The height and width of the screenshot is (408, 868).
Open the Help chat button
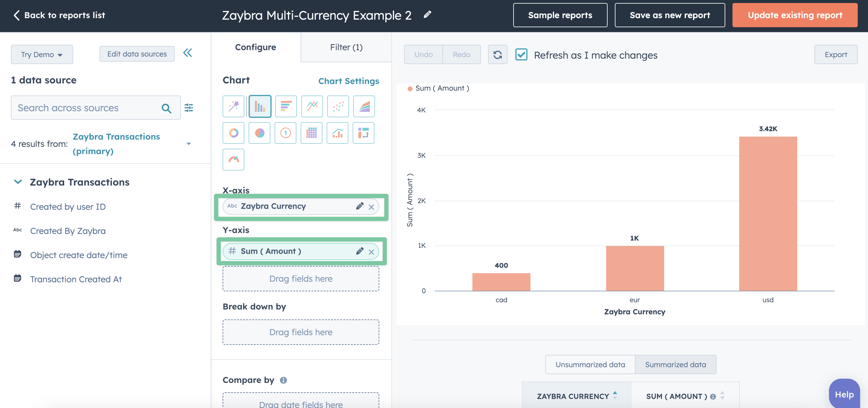(844, 394)
